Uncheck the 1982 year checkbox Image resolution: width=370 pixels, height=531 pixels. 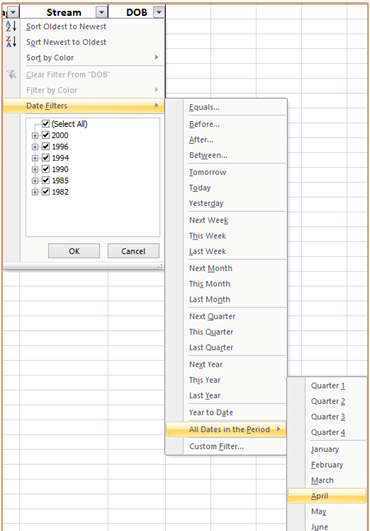click(46, 192)
